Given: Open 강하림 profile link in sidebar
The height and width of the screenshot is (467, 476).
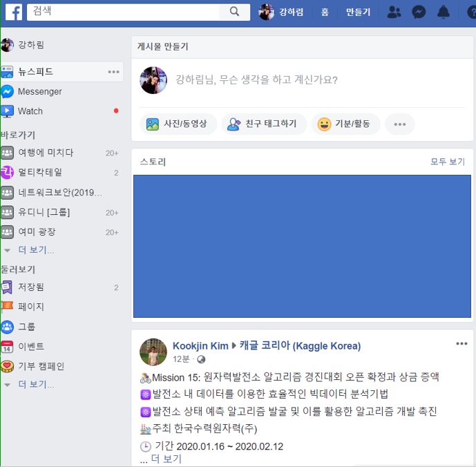Looking at the screenshot, I should (x=31, y=45).
